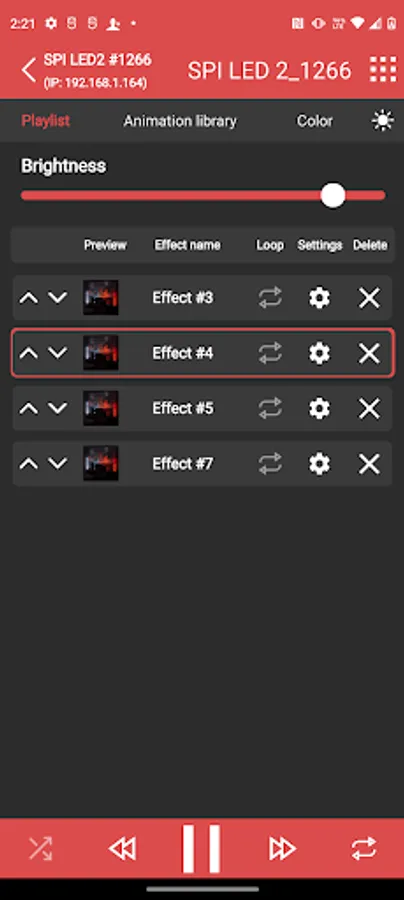Go back using the header arrow
This screenshot has height=900, width=404.
click(x=29, y=69)
